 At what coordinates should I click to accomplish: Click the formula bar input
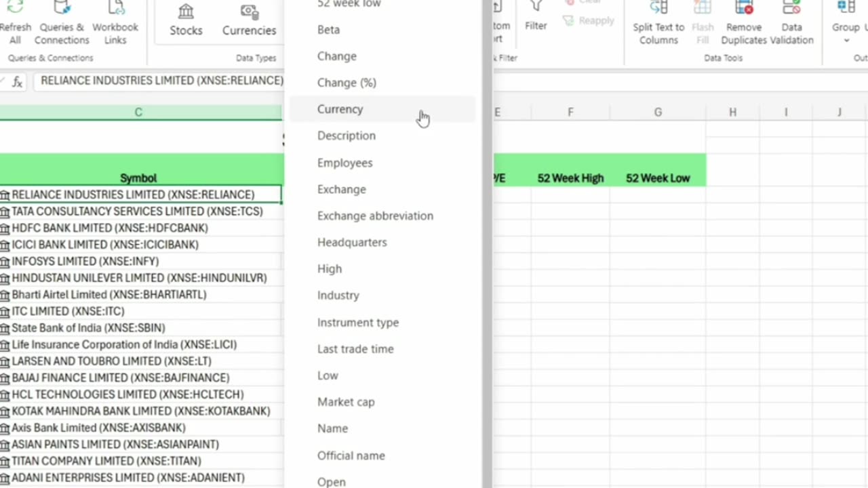[x=161, y=81]
